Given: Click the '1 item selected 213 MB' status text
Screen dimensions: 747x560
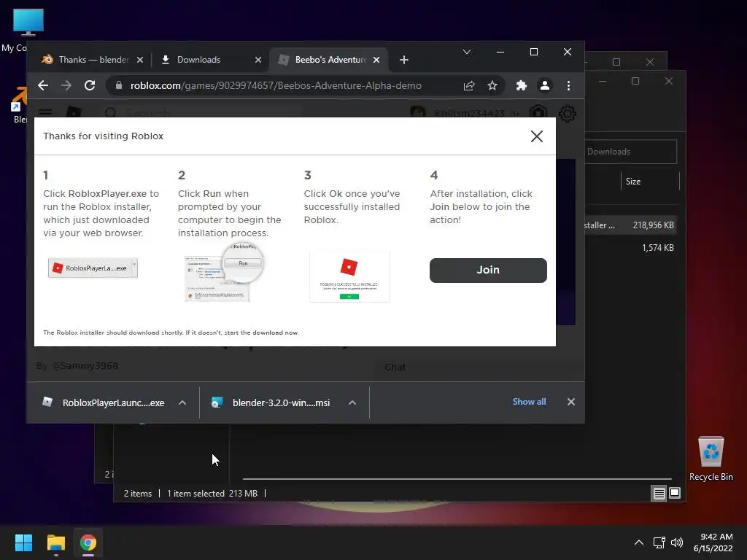Looking at the screenshot, I should [212, 494].
